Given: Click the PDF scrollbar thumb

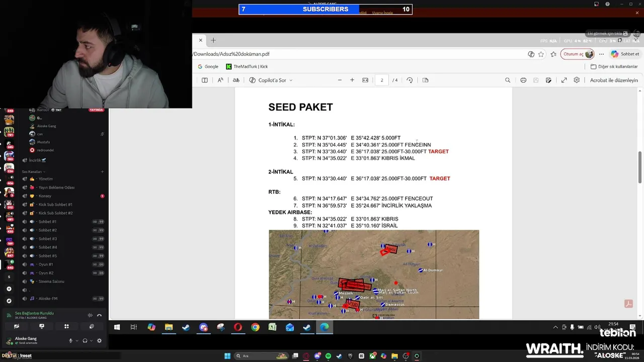Looking at the screenshot, I should coord(640,167).
